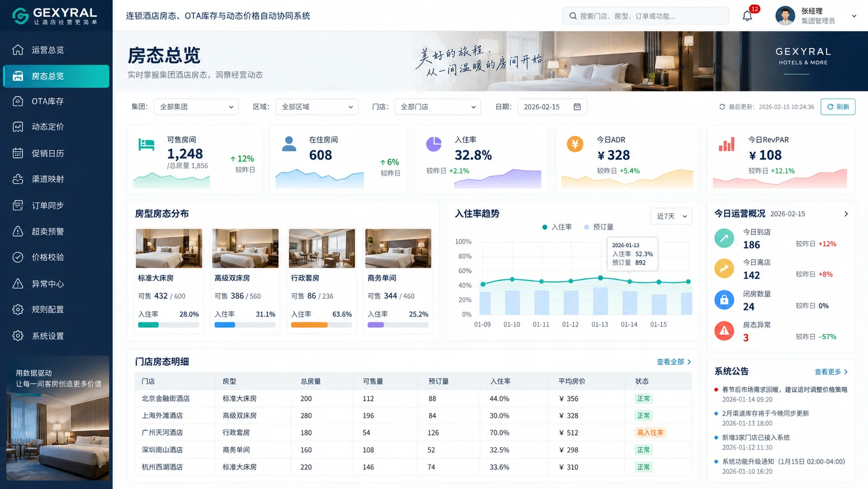The image size is (868, 489).
Task: Click the 异常中心 warning triangle icon
Action: pos(18,284)
